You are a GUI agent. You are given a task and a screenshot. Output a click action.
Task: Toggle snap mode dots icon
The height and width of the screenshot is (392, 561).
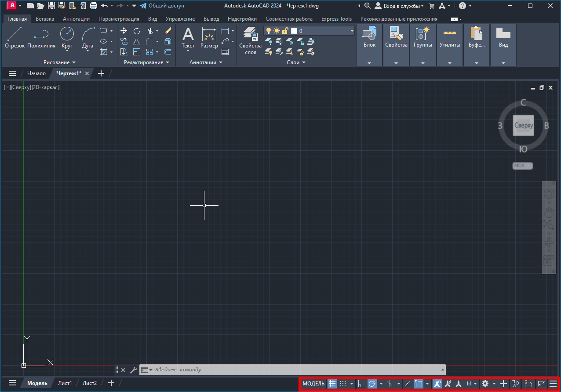click(343, 384)
